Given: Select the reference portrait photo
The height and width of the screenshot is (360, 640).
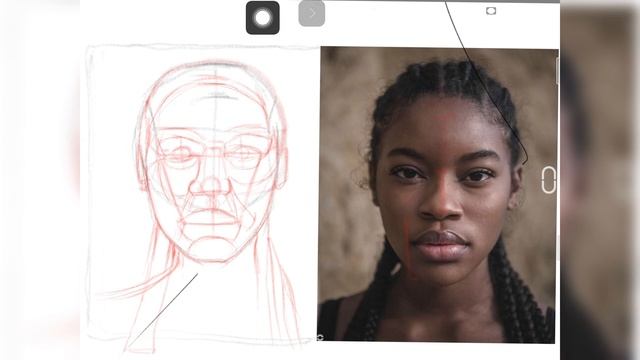Looking at the screenshot, I should (x=438, y=194).
